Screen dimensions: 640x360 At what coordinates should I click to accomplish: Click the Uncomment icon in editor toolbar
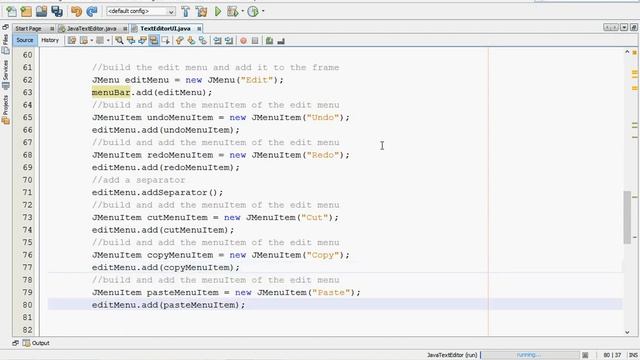(281, 40)
